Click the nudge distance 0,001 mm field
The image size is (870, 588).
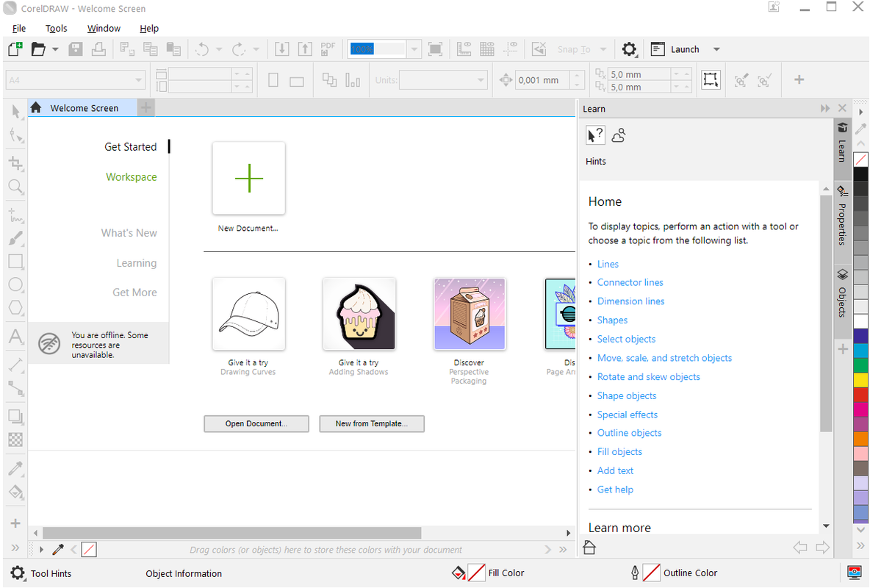pos(542,80)
